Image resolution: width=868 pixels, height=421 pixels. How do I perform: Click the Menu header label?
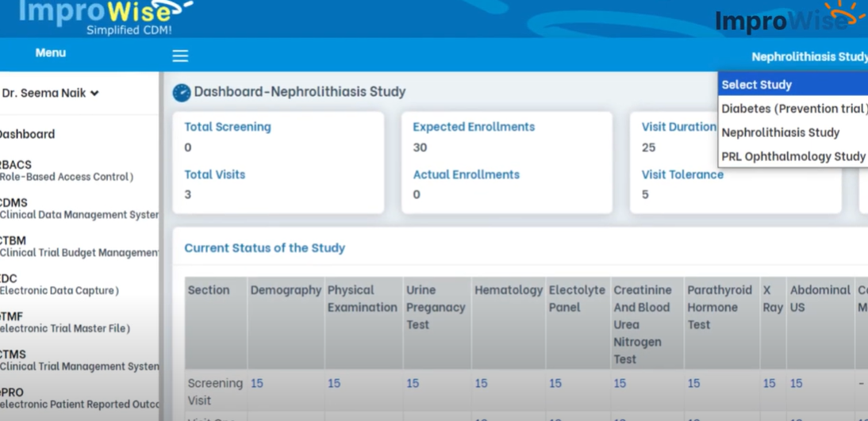pos(50,53)
